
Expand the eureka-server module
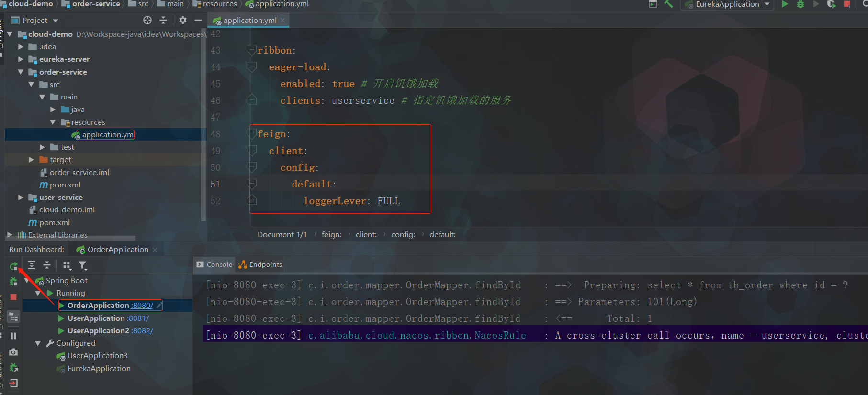(21, 59)
